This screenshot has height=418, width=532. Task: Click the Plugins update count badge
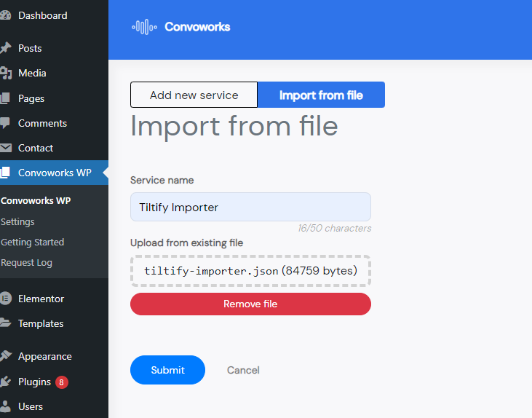61,382
